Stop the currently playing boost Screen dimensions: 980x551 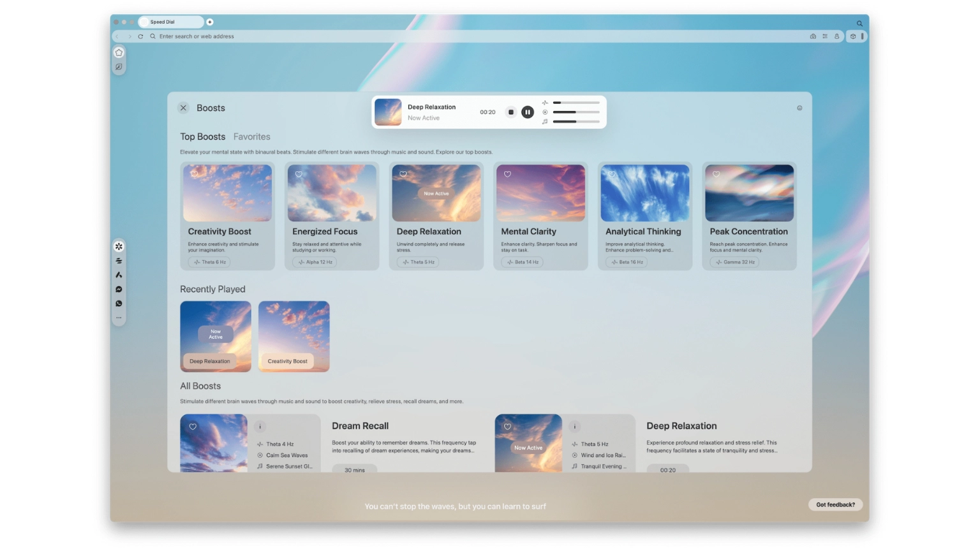coord(510,112)
